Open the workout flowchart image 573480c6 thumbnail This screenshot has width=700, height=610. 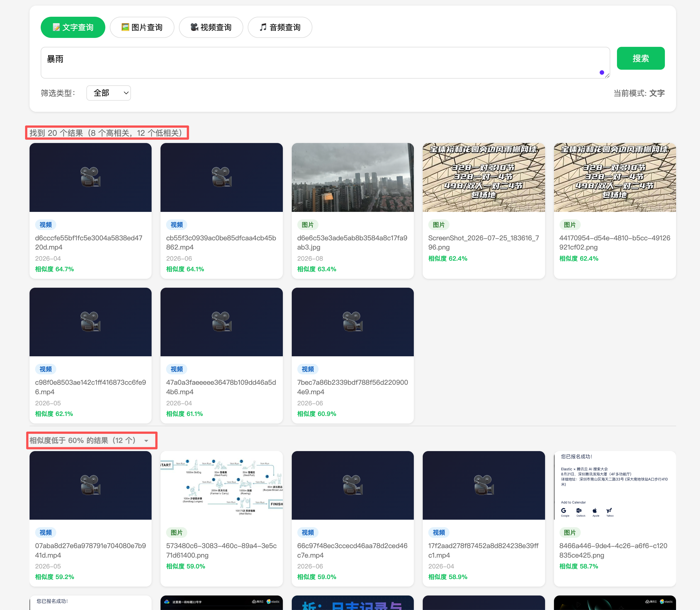click(222, 485)
